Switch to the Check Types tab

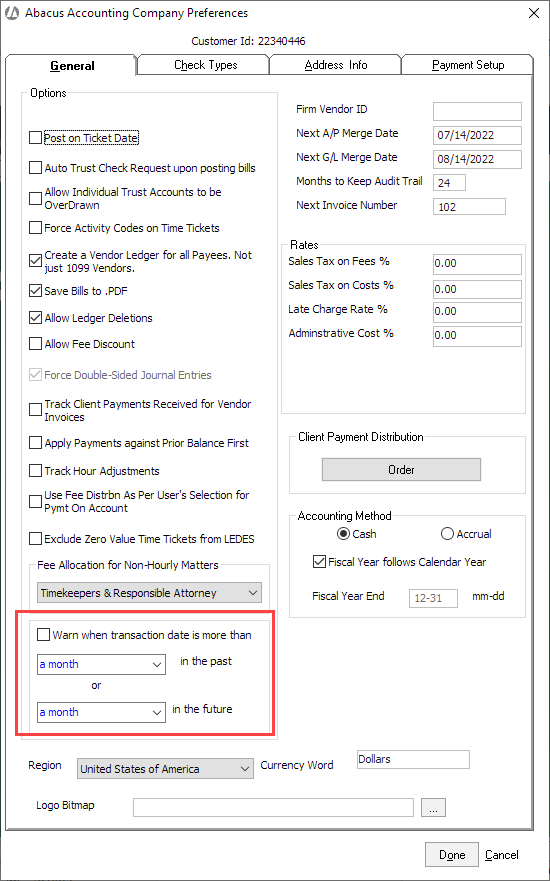(x=206, y=65)
